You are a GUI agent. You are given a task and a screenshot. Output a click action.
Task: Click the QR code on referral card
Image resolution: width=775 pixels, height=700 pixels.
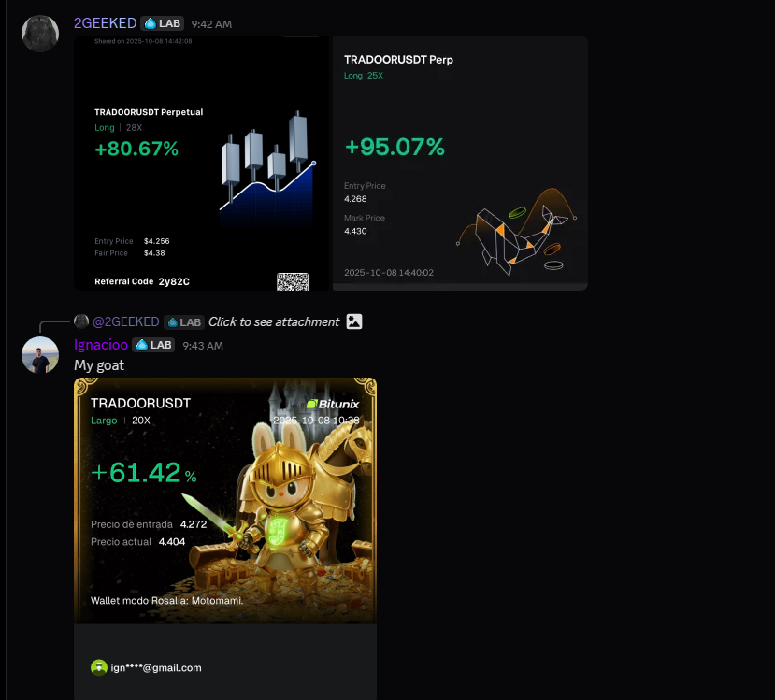pyautogui.click(x=292, y=281)
